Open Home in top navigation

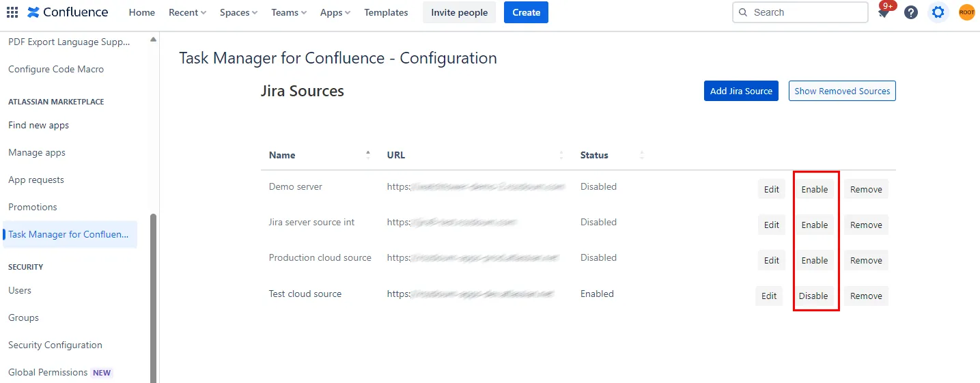(142, 12)
